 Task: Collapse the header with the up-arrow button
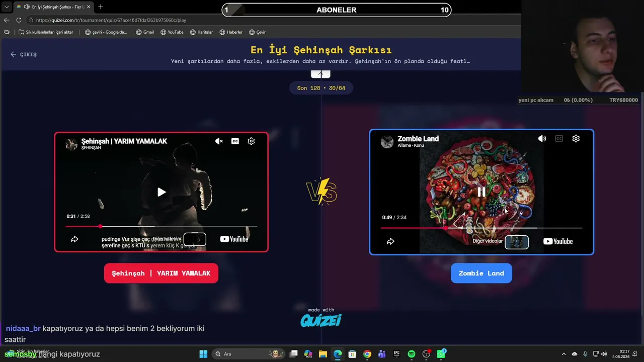click(320, 74)
